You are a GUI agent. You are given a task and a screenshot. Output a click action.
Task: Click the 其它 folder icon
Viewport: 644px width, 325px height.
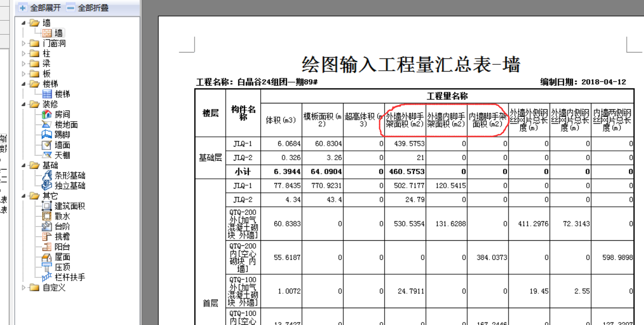34,196
